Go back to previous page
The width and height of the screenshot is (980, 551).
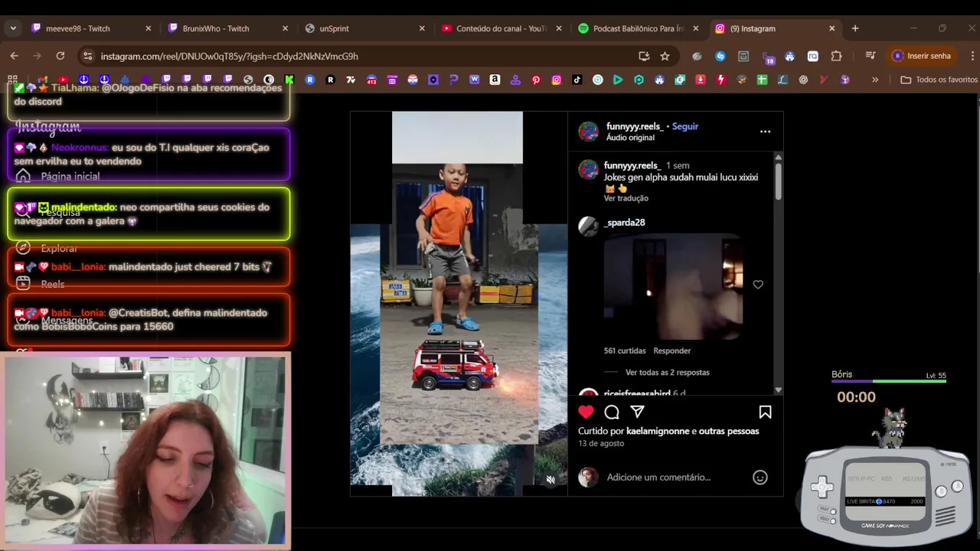click(14, 56)
